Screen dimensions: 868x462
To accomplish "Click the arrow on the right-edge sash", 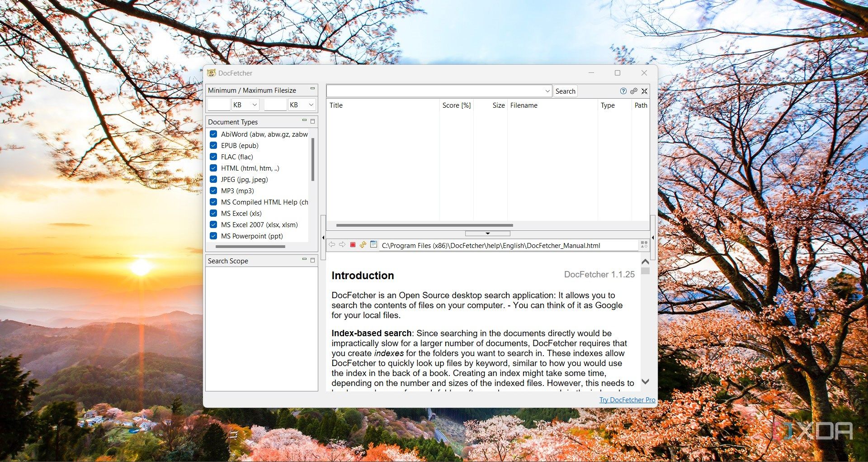I will (x=653, y=238).
